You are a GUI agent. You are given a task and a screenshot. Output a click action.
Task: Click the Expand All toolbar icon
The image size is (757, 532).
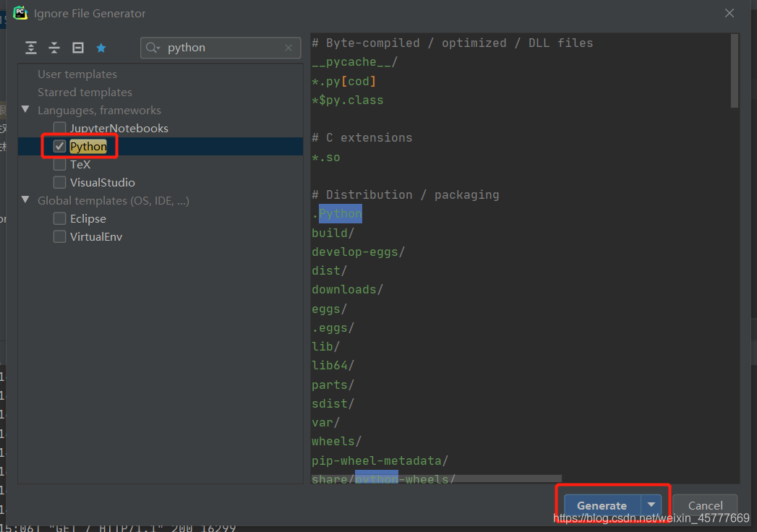(31, 48)
